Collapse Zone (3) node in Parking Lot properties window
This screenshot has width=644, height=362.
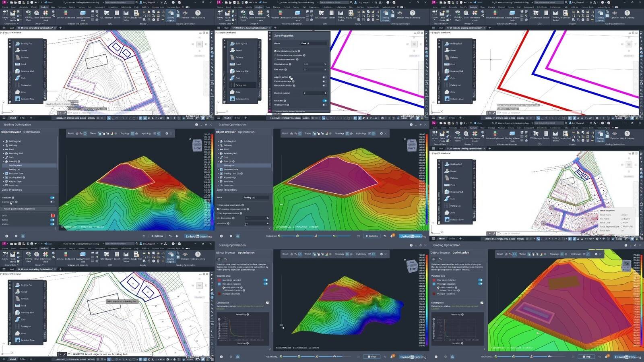pos(218,161)
